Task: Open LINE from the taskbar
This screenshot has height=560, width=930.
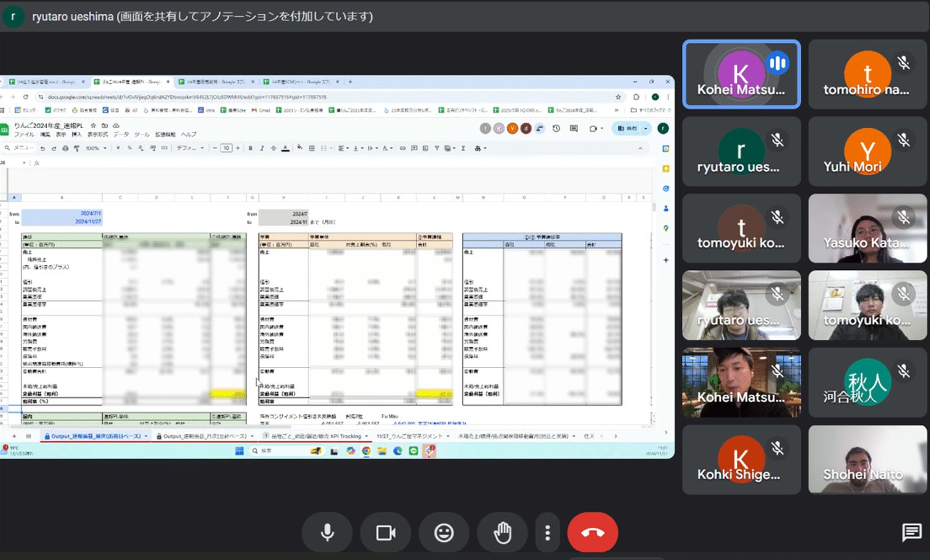Action: tap(413, 451)
